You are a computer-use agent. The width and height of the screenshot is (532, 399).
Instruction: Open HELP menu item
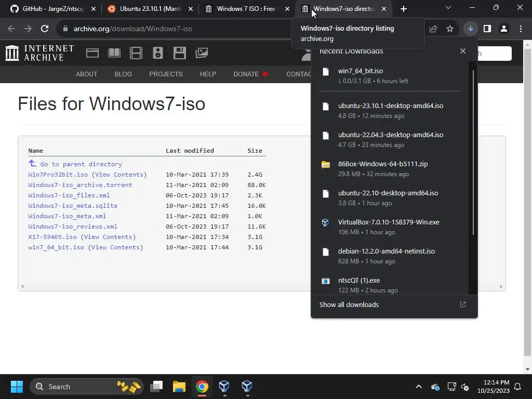(208, 74)
